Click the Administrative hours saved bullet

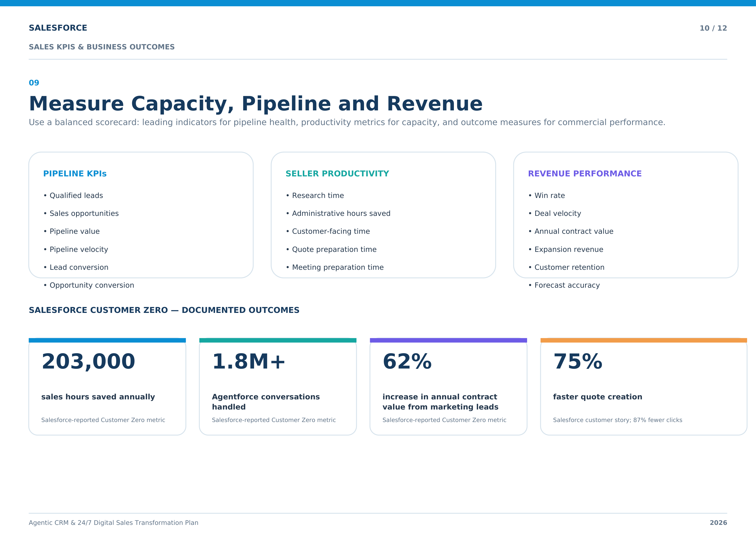click(x=338, y=213)
